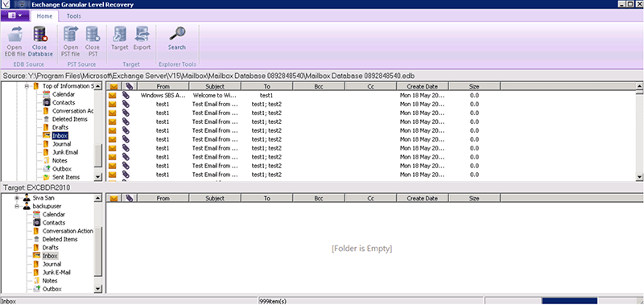Switch to the Home ribbon tab
This screenshot has width=644, height=305.
tap(44, 16)
